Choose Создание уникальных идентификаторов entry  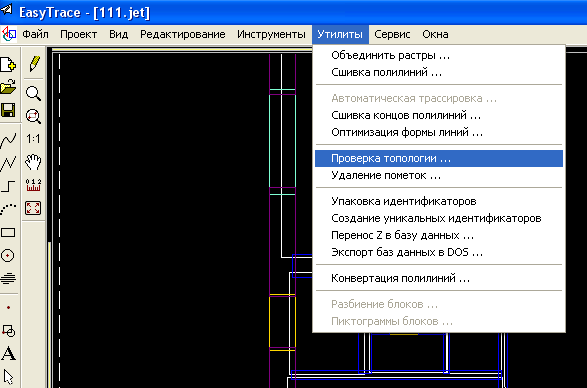439,218
